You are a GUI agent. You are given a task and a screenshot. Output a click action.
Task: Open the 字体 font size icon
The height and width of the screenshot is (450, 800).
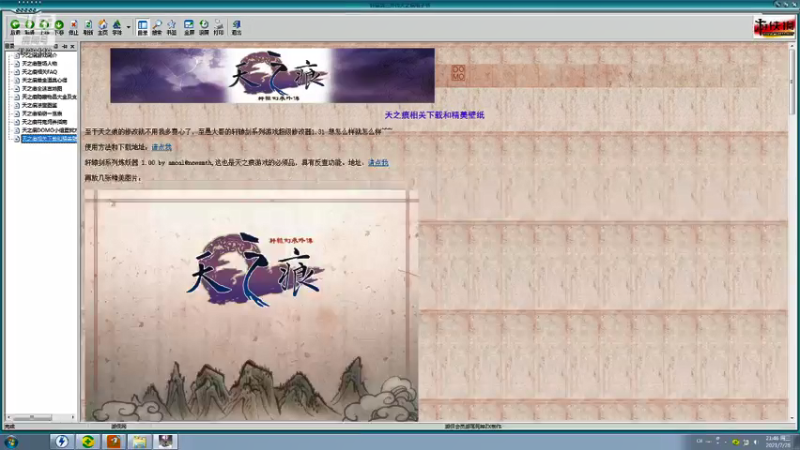pyautogui.click(x=117, y=27)
